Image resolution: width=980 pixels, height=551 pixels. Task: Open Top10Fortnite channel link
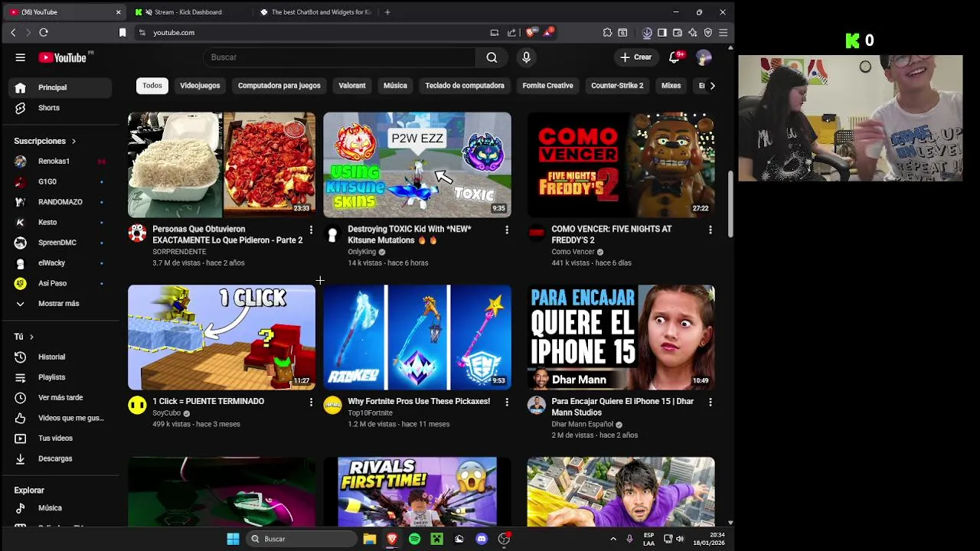pos(371,413)
